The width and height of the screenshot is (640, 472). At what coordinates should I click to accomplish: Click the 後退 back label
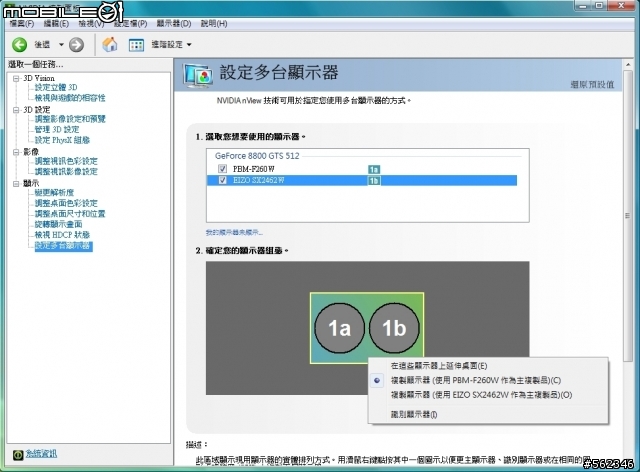pos(42,45)
